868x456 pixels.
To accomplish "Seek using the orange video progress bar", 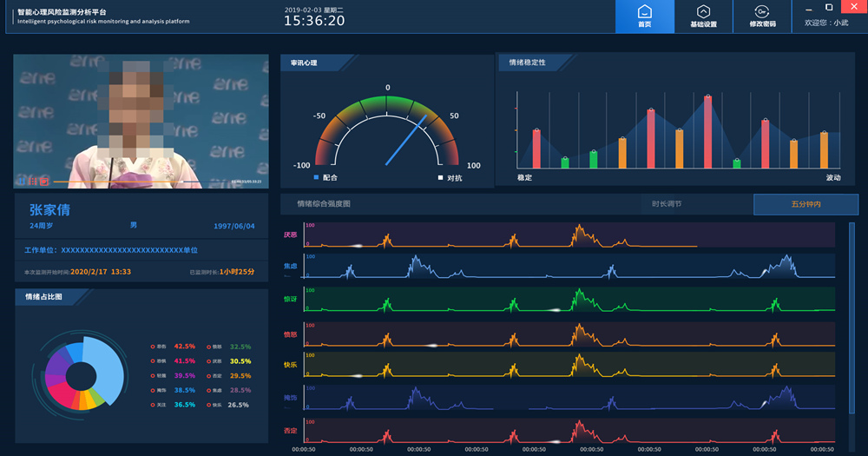I will [x=118, y=182].
